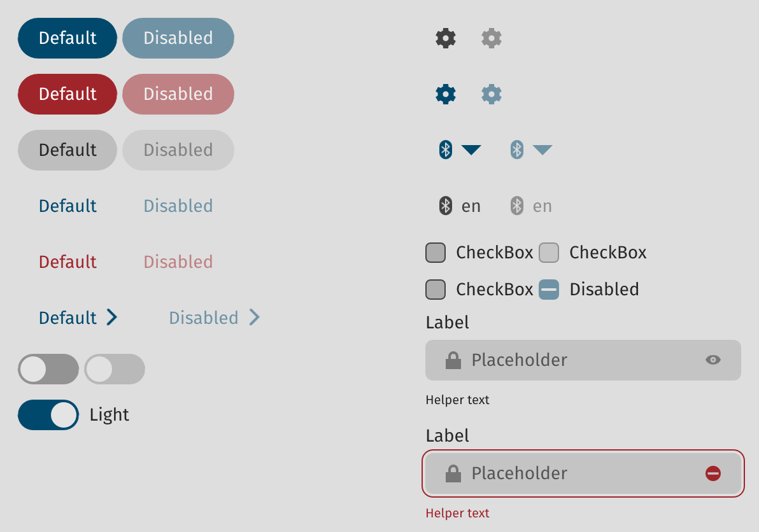Click the dark blue settings gear icon

pyautogui.click(x=445, y=94)
